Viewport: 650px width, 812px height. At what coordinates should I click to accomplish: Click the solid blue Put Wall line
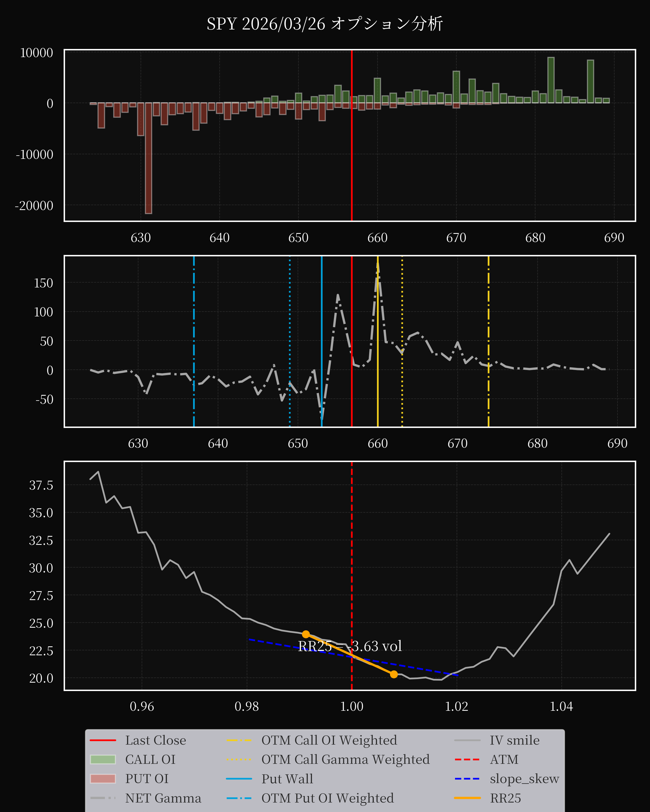pyautogui.click(x=321, y=341)
